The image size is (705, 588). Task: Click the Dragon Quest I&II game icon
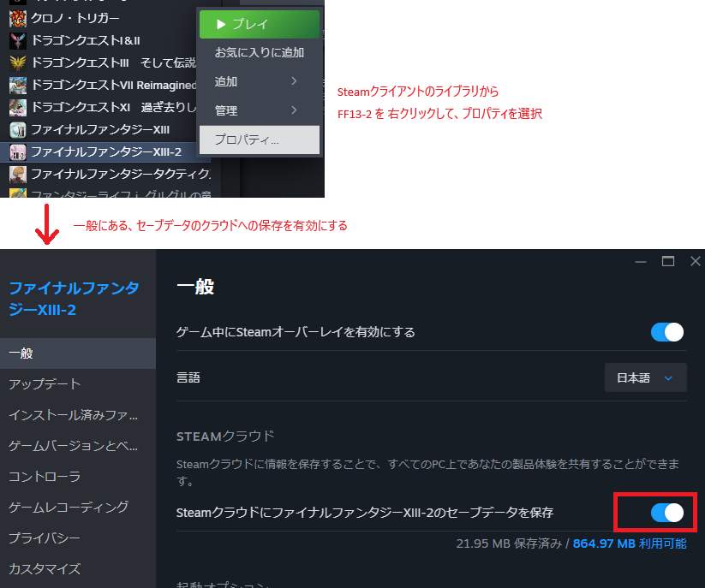(18, 40)
